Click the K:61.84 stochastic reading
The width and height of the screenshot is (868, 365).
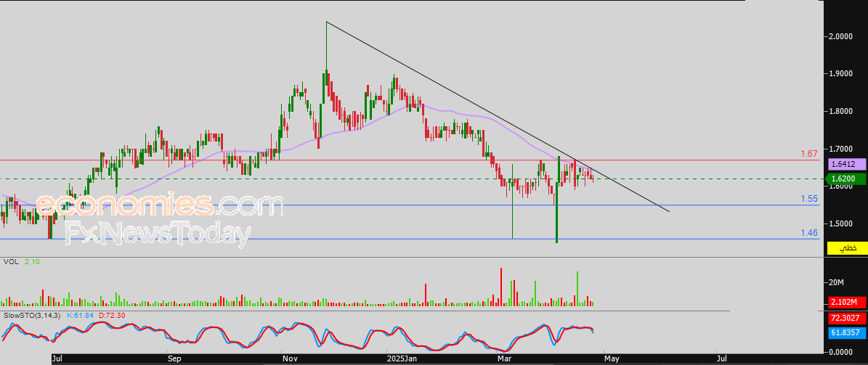81,315
